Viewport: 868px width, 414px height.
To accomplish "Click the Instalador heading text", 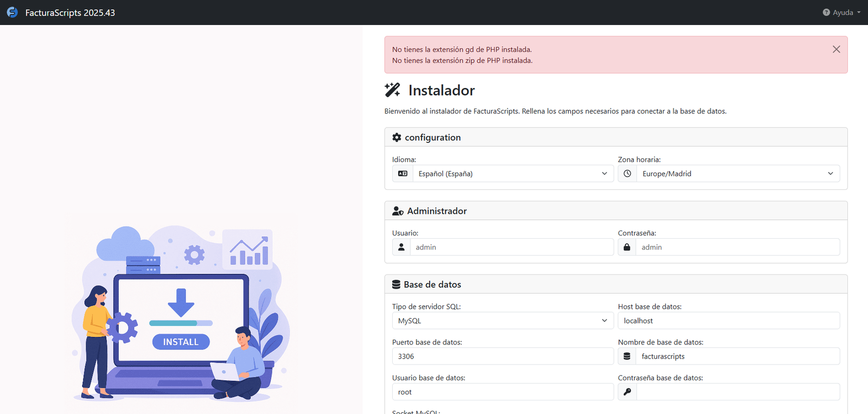I will tap(442, 90).
